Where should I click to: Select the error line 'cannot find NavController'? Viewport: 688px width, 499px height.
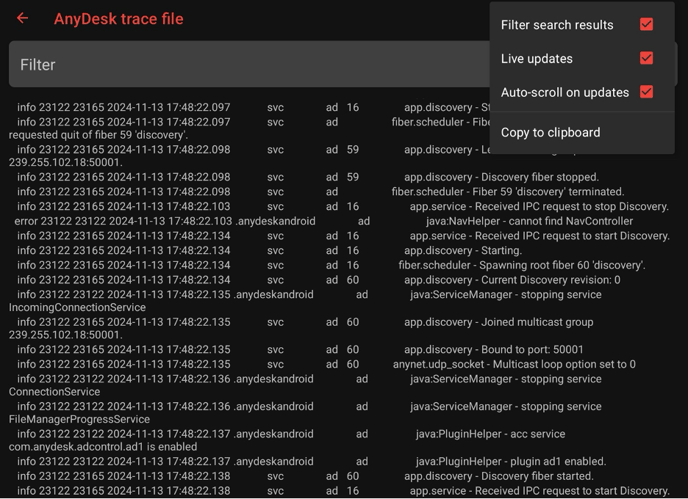(323, 221)
